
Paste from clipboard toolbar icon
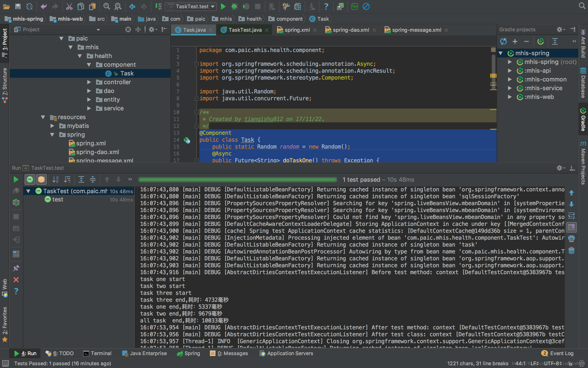tap(92, 7)
